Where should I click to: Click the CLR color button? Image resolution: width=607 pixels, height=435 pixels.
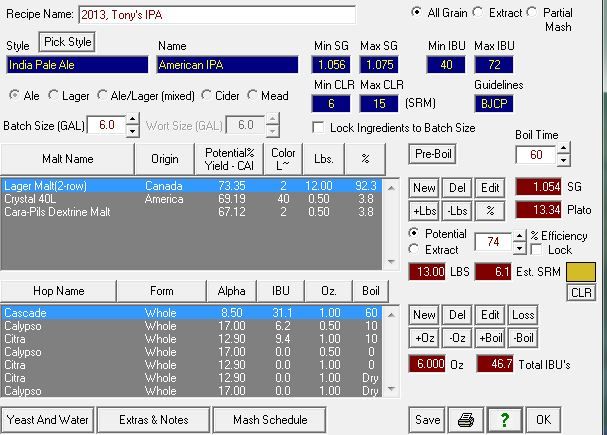pyautogui.click(x=581, y=292)
